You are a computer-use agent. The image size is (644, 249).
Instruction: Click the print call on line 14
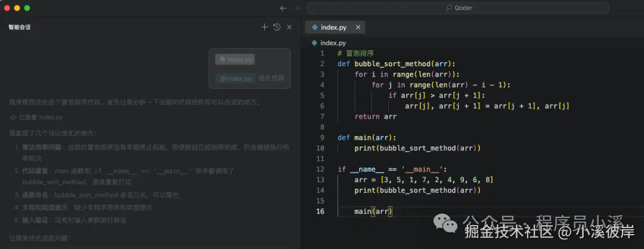(417, 190)
